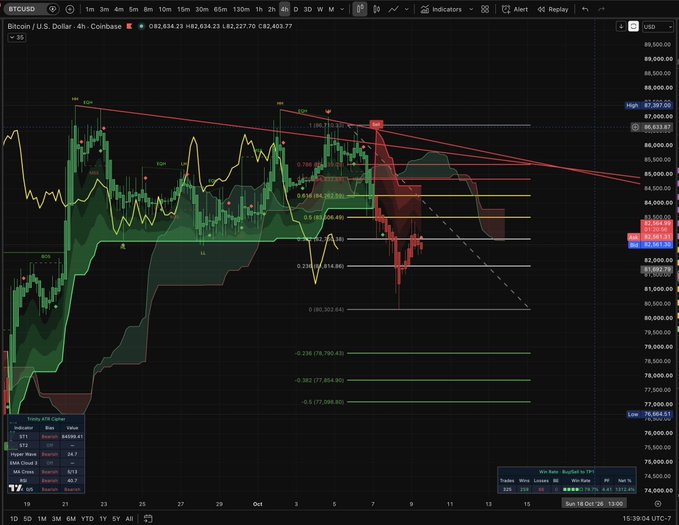Click the Ask 82,561.31 price label
Screen dimensions: 679x525
pos(650,237)
